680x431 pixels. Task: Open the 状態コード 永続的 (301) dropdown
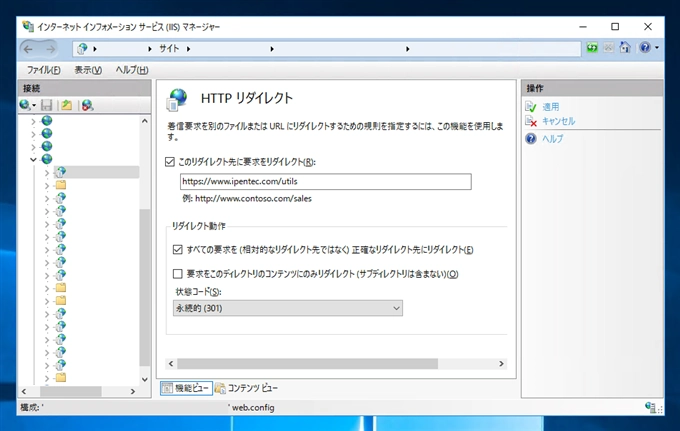tap(288, 308)
